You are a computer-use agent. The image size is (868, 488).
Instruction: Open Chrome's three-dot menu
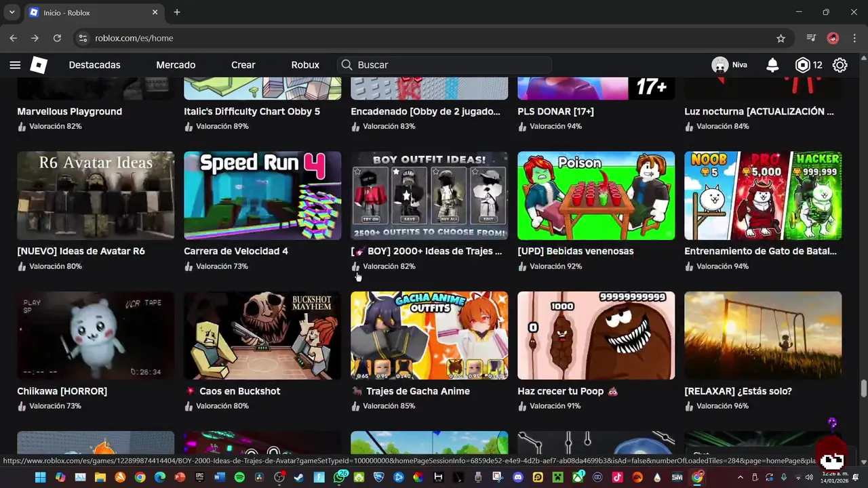(854, 39)
